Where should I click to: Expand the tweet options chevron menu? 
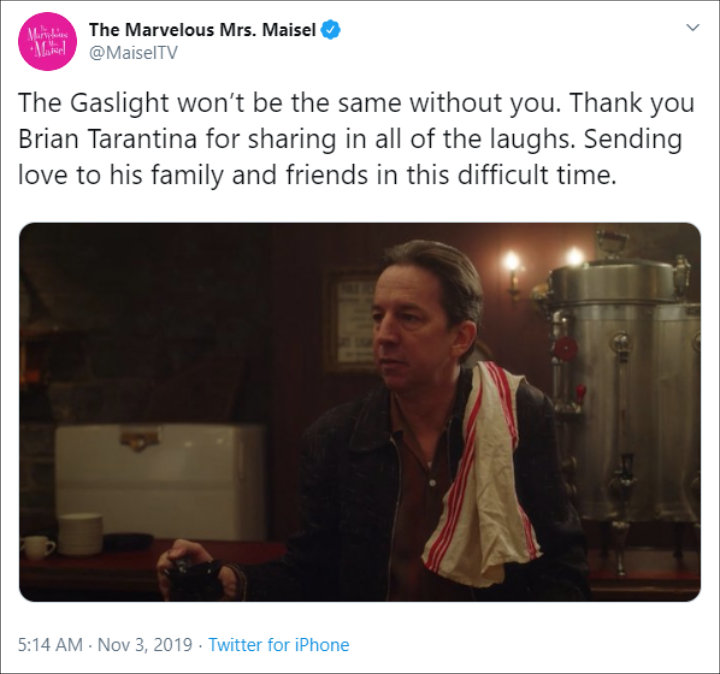[x=692, y=28]
